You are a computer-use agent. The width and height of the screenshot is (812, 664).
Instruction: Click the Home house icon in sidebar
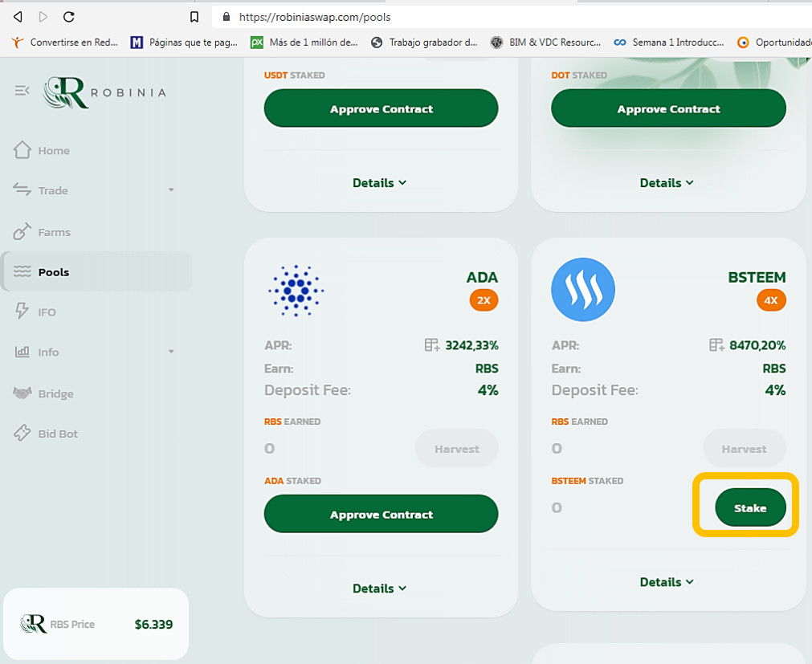22,150
